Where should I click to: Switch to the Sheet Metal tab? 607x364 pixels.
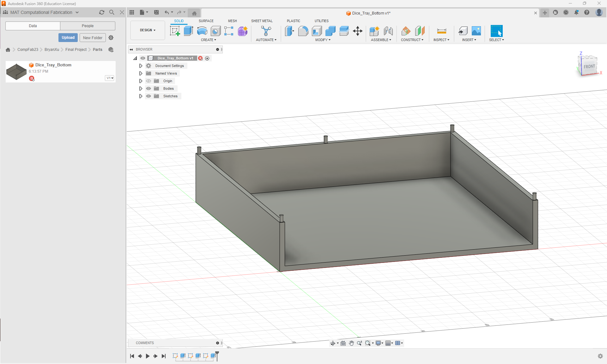point(262,21)
